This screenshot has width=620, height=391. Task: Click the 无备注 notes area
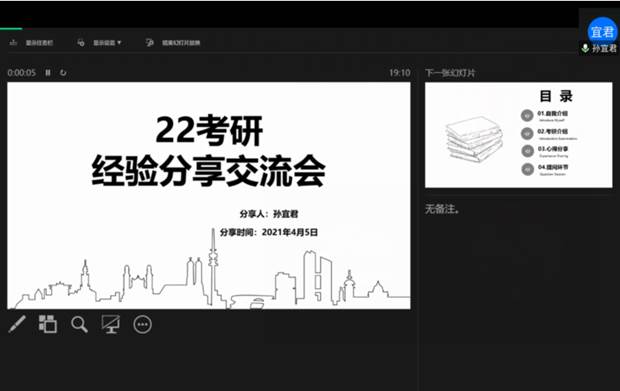point(442,209)
